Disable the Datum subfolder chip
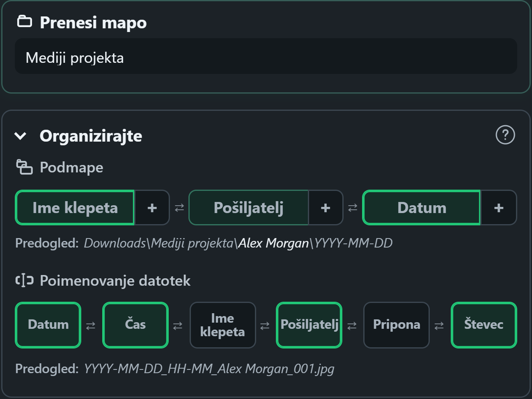The width and height of the screenshot is (532, 399). (422, 208)
